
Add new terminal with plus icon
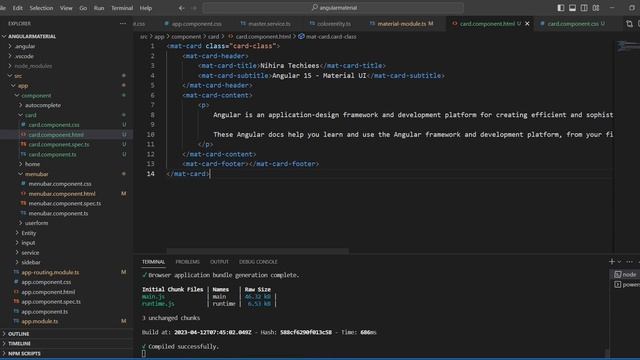coord(611,262)
